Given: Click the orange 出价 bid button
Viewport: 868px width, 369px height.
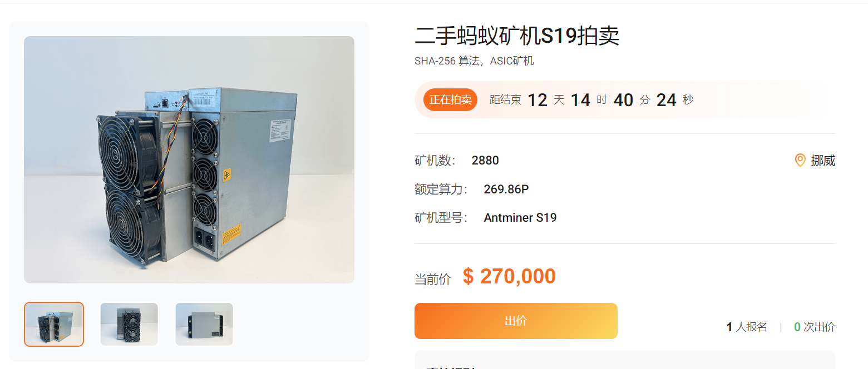Looking at the screenshot, I should click(516, 321).
